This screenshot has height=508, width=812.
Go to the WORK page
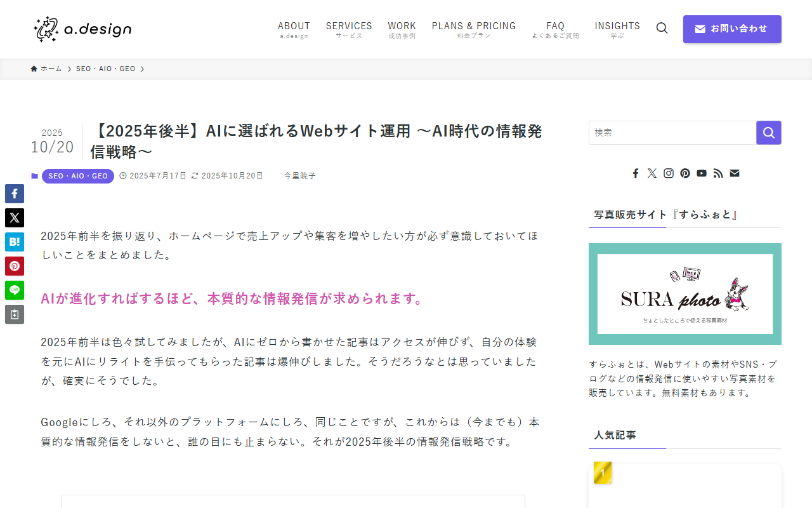[x=402, y=29]
